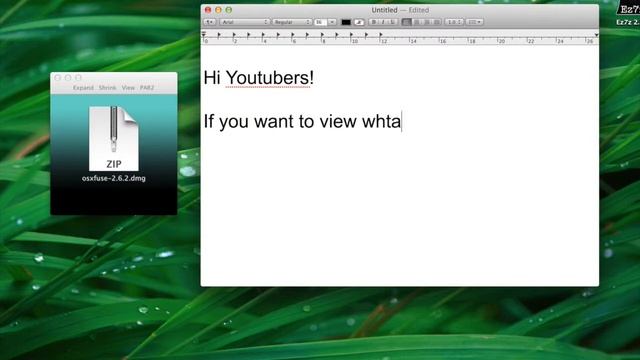Click Expand in the archive window
The width and height of the screenshot is (640, 360).
pyautogui.click(x=83, y=88)
